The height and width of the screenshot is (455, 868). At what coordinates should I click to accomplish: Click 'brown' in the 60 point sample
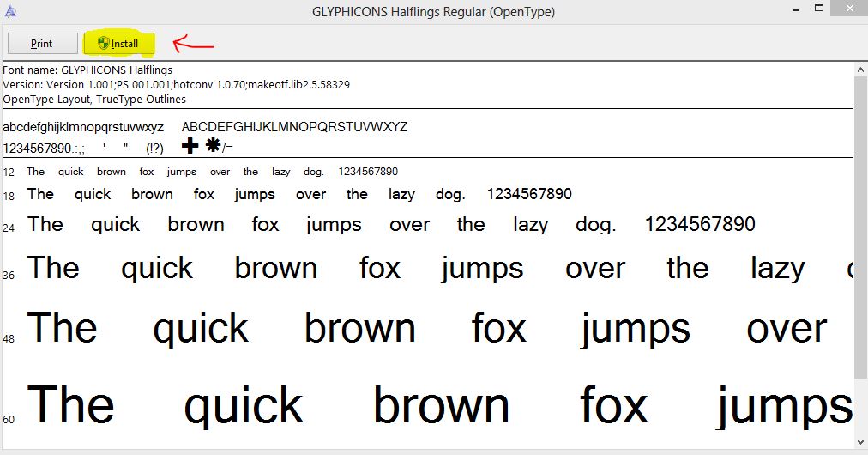point(441,405)
